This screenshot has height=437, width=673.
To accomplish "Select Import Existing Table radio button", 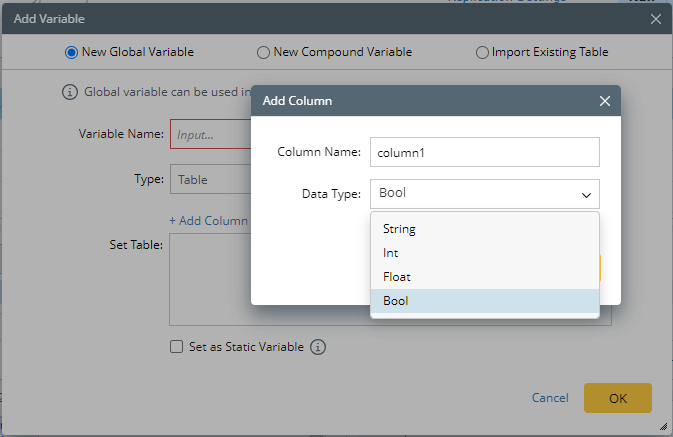I will 483,52.
